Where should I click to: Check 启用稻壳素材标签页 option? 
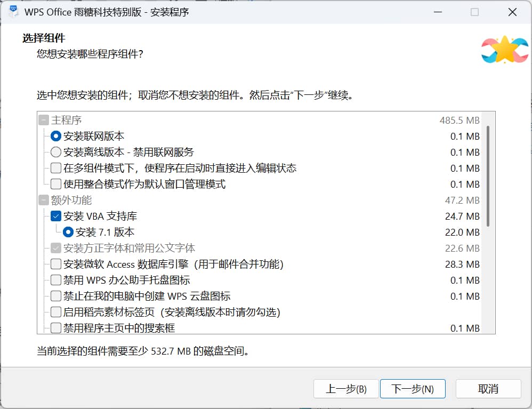(55, 312)
